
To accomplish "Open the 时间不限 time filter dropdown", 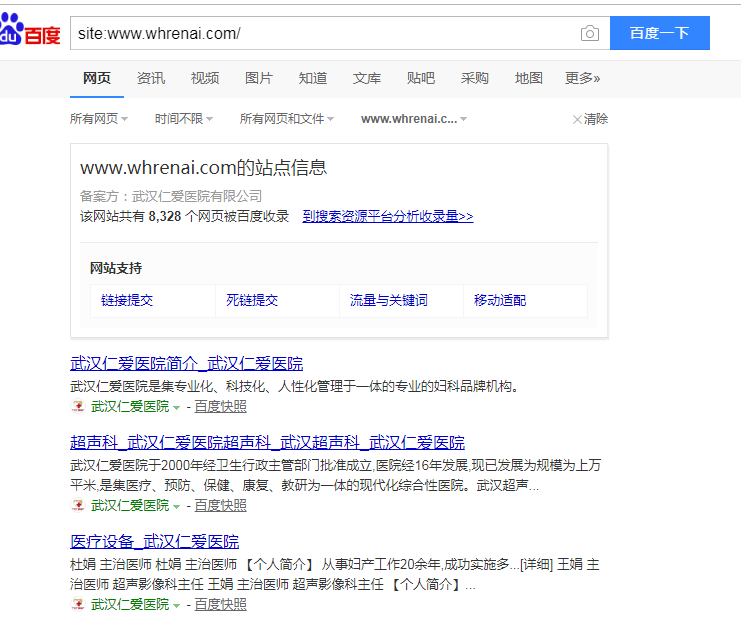I will tap(184, 119).
